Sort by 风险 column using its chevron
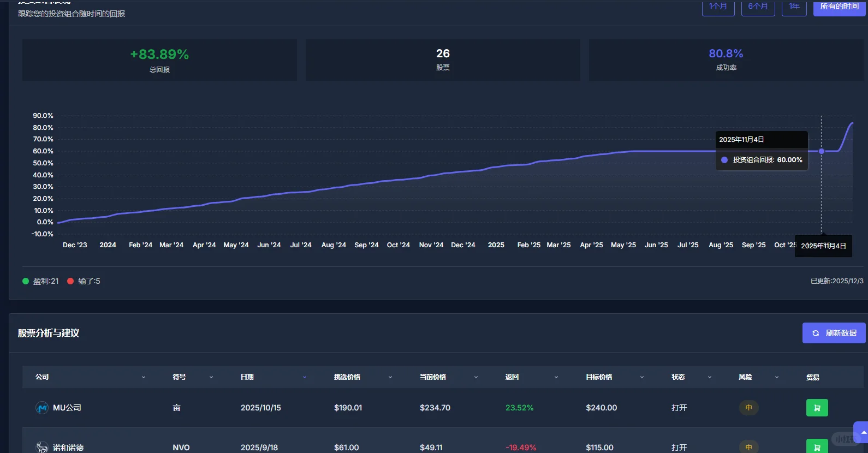This screenshot has height=453, width=868. 777,377
